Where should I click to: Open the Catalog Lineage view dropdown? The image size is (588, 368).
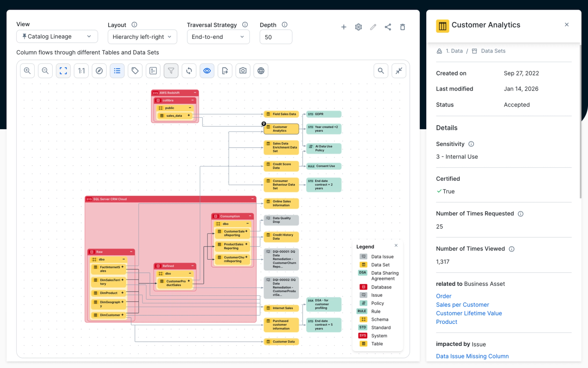[x=57, y=36]
